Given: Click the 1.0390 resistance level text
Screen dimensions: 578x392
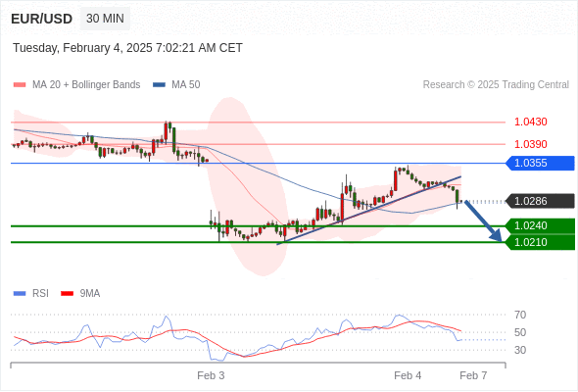Looking at the screenshot, I should [x=530, y=144].
